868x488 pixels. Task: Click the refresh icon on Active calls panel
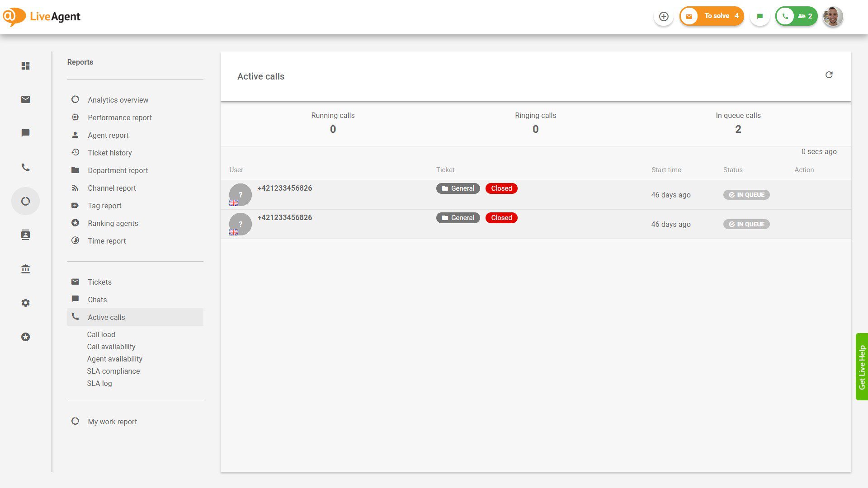829,75
